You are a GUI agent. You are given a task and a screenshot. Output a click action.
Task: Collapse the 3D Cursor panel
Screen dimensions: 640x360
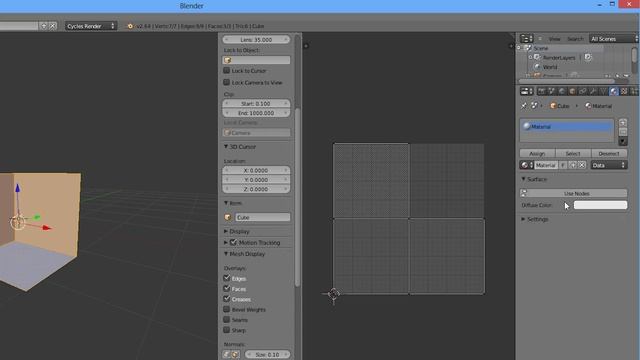pos(226,147)
